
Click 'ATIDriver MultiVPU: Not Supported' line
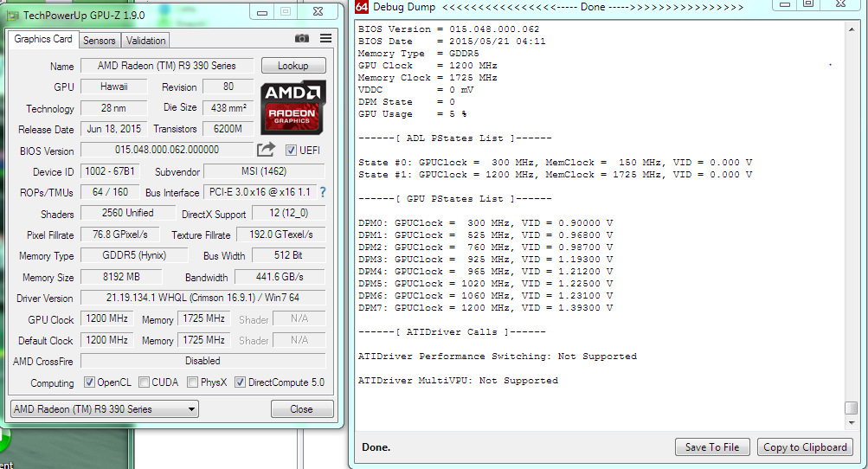(458, 381)
